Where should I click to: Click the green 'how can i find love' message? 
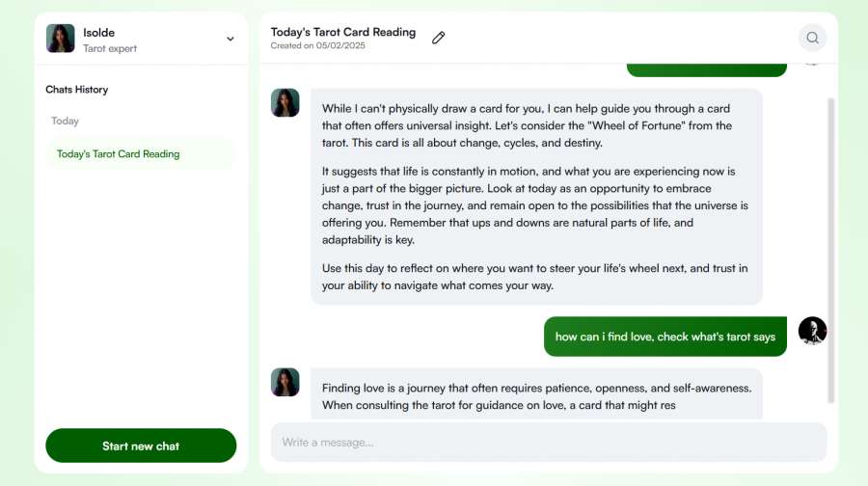pos(665,337)
